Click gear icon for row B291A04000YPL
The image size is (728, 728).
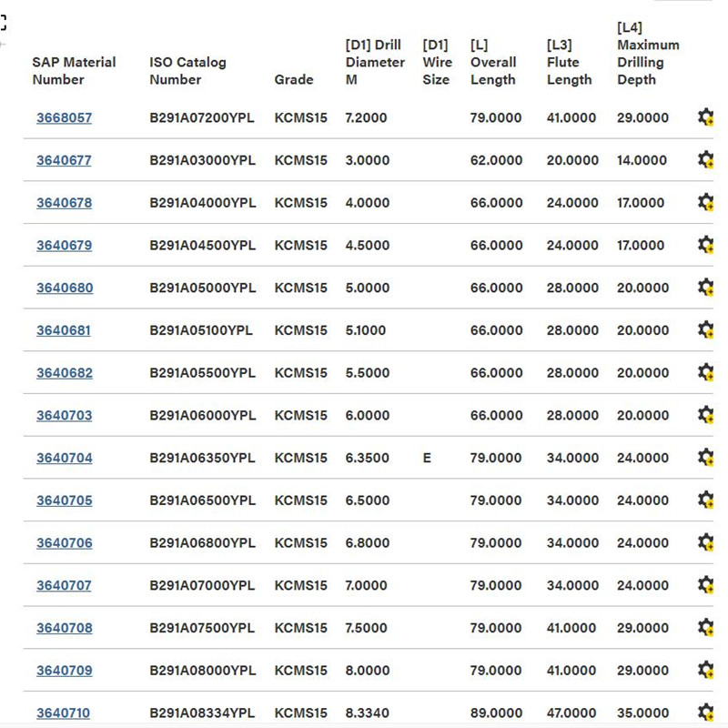(x=705, y=202)
